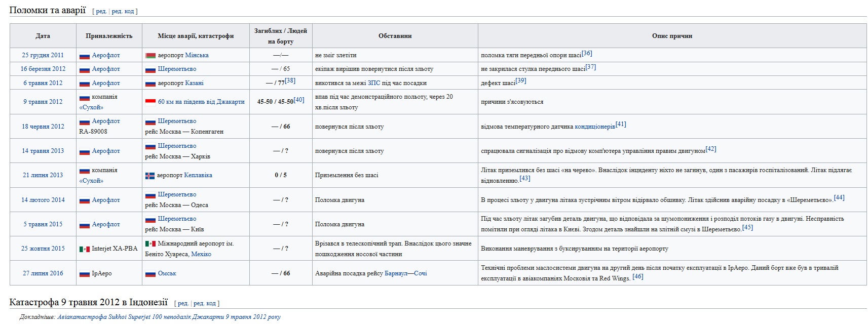Click the Russian flag beside Аерофлот RA-89008
The image size is (868, 327).
click(85, 121)
